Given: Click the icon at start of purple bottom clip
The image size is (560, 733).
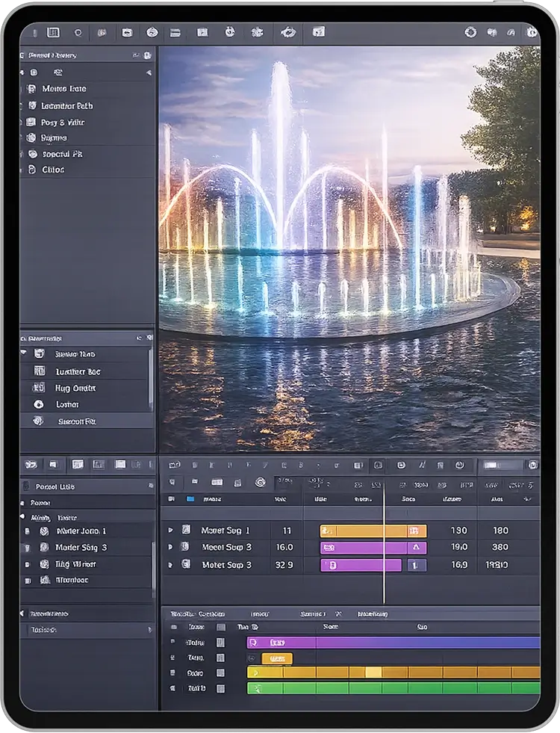Looking at the screenshot, I should pyautogui.click(x=254, y=643).
